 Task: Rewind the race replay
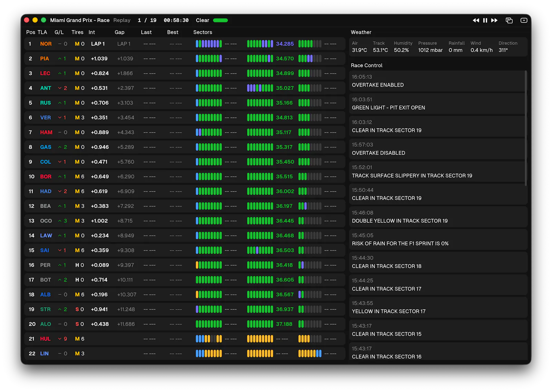click(x=476, y=20)
